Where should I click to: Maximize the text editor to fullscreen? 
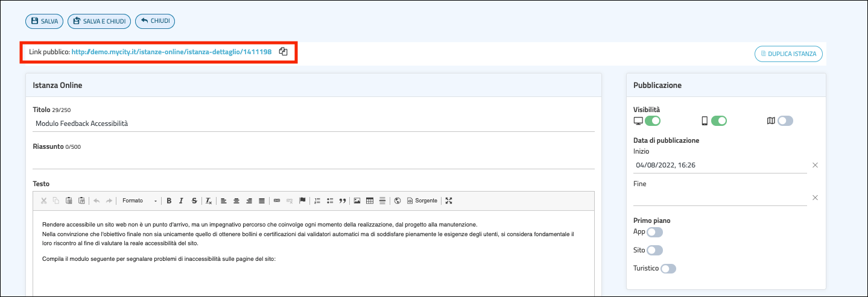click(448, 201)
